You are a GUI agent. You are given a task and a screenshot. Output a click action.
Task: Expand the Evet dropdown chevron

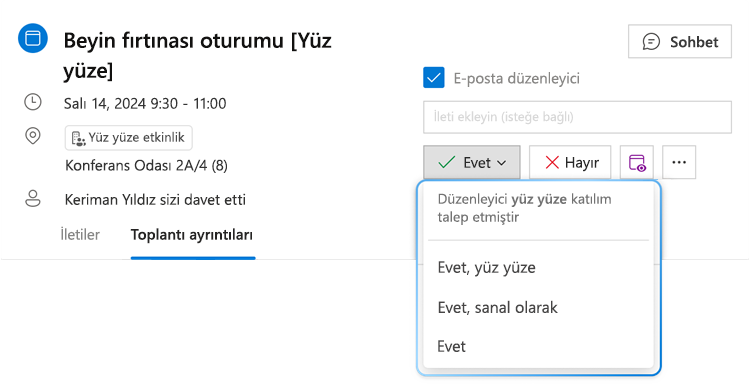(501, 163)
